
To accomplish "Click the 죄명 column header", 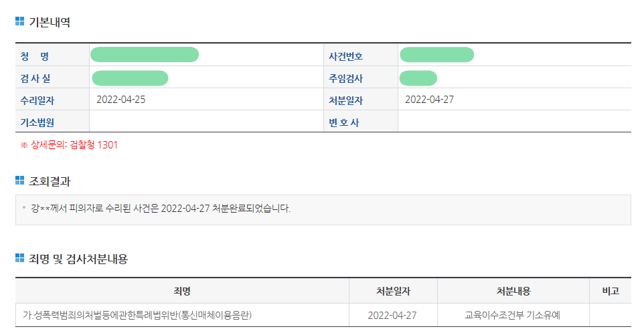I will 181,291.
